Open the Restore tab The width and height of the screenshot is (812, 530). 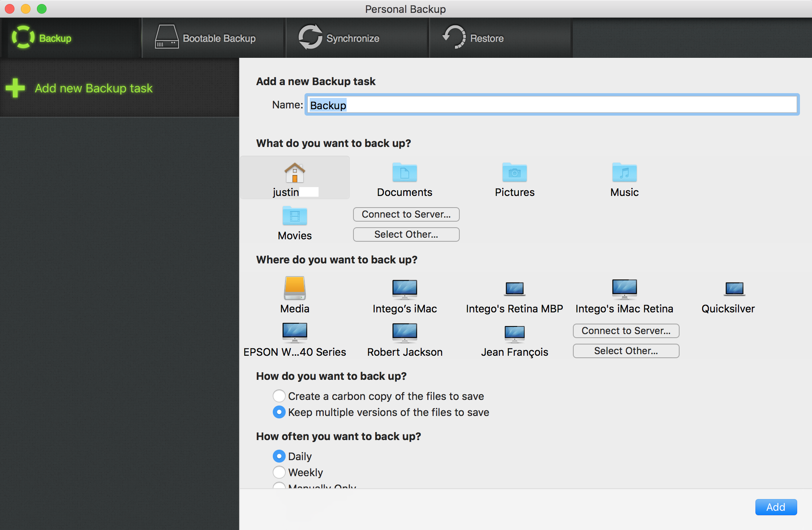(x=501, y=38)
